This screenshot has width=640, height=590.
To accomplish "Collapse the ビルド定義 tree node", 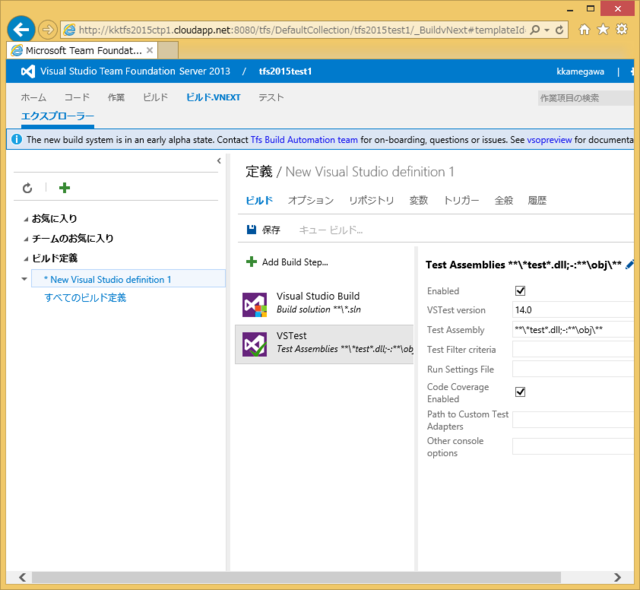I will (x=26, y=259).
